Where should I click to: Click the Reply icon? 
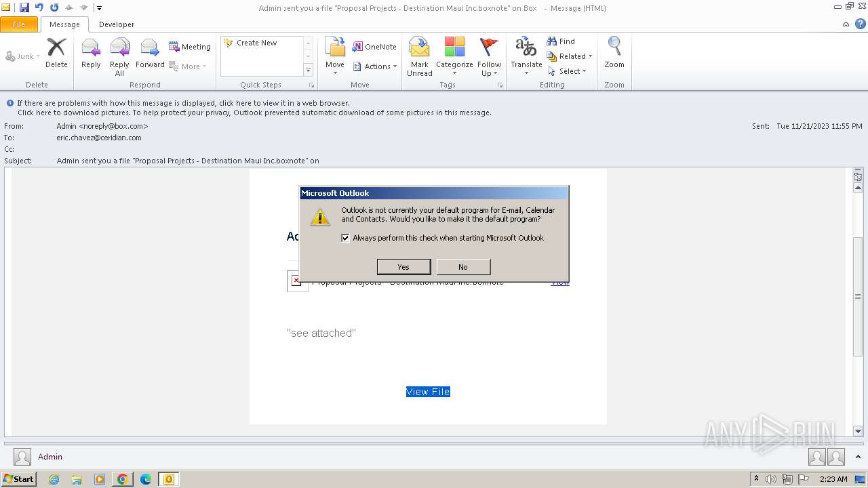[91, 53]
